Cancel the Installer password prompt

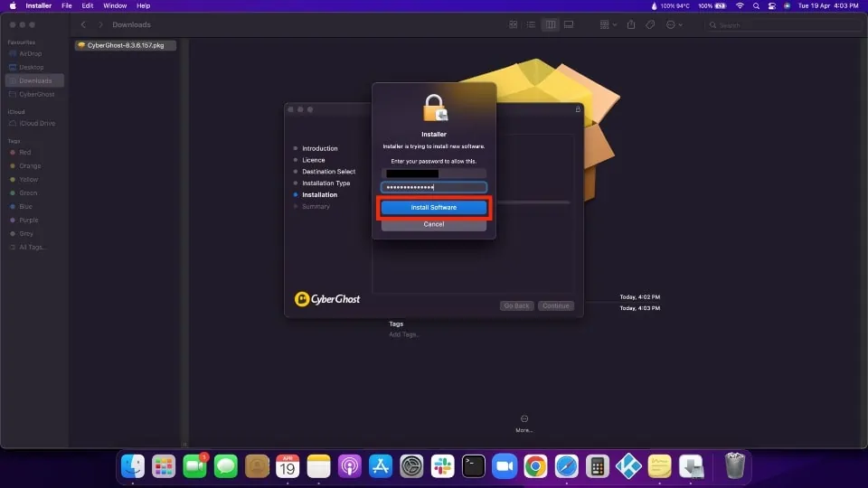pos(433,224)
